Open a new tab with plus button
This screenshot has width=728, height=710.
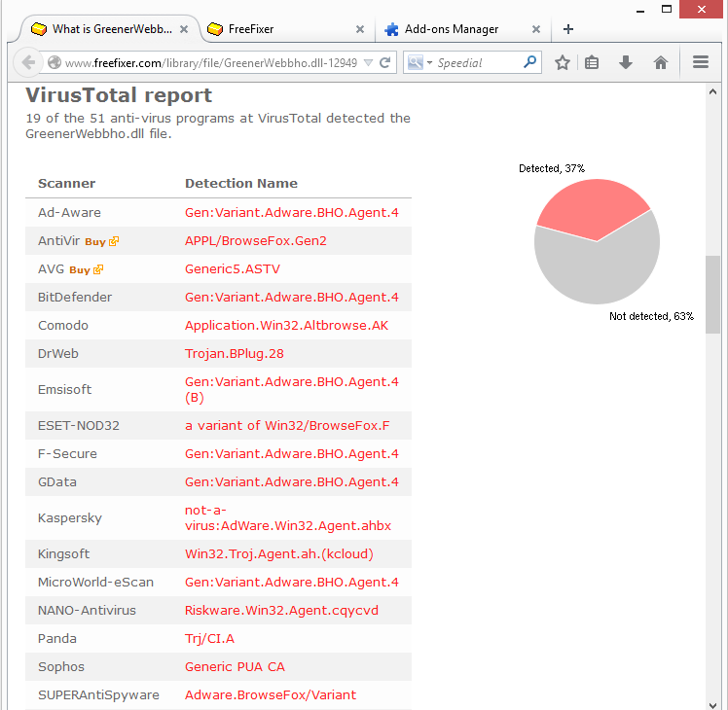(x=567, y=29)
